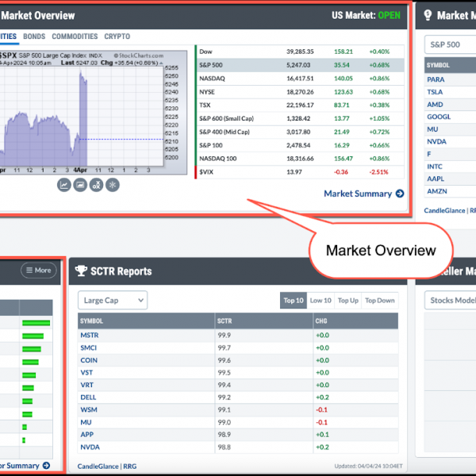Open CandleGlance link under SCTR Reports
This screenshot has height=476, width=476.
[98, 466]
